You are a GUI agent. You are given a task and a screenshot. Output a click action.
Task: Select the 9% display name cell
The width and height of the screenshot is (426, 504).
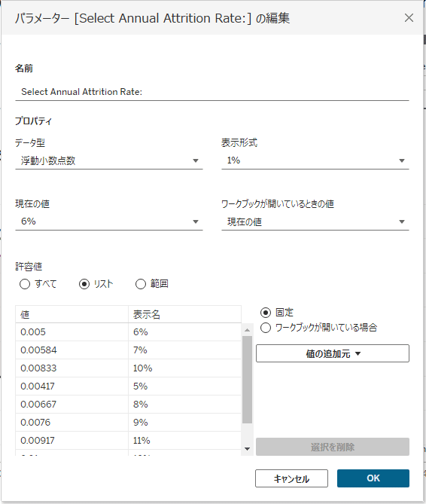(x=184, y=422)
